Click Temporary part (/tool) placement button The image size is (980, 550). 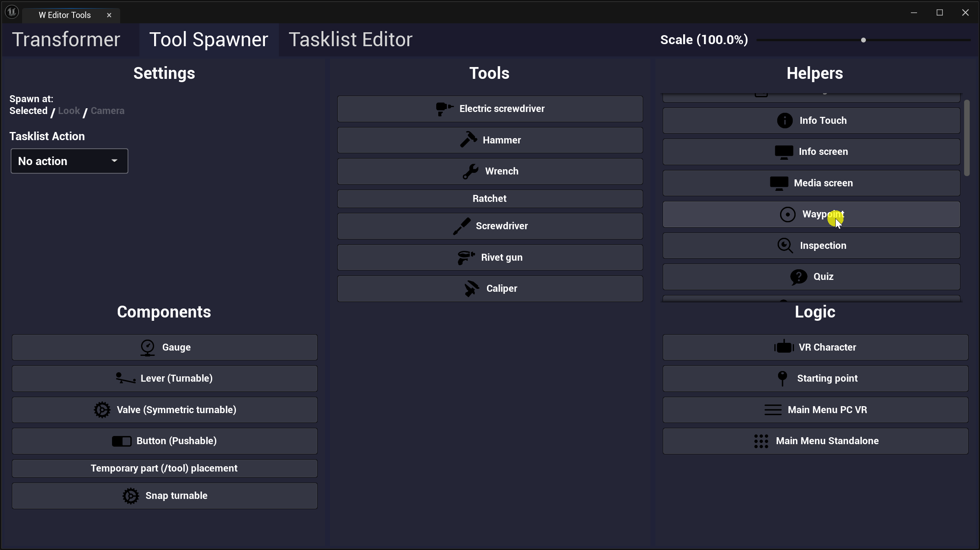(x=164, y=468)
